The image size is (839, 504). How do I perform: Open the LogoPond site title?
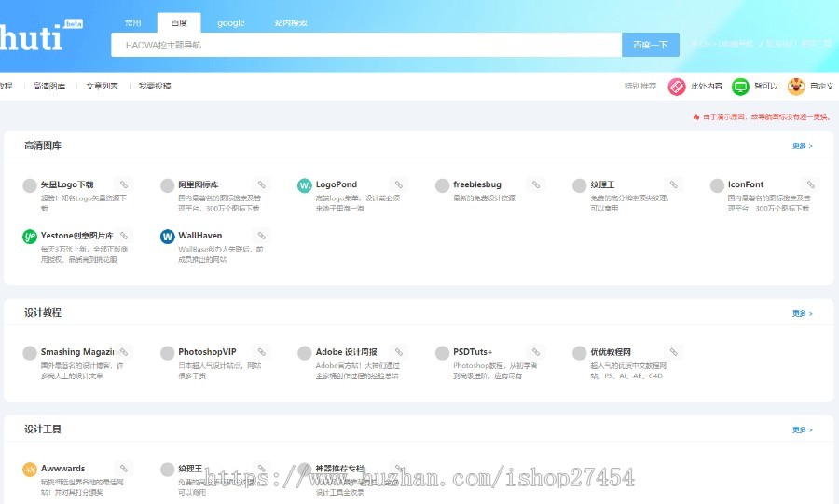click(336, 184)
